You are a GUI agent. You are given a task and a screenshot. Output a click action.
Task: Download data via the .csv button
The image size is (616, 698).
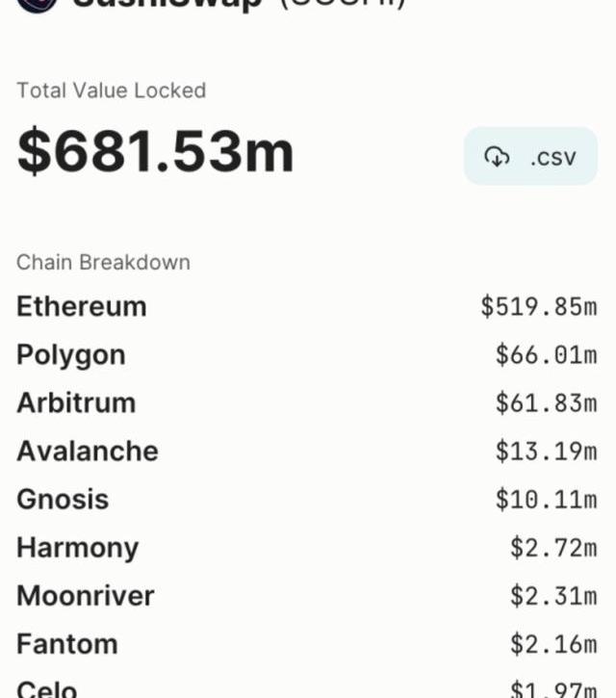(530, 156)
